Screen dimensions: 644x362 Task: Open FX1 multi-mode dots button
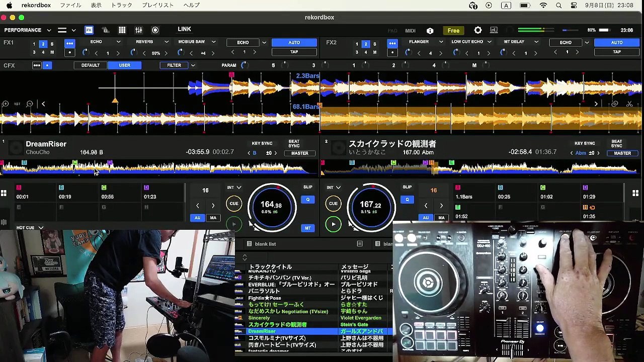click(70, 44)
